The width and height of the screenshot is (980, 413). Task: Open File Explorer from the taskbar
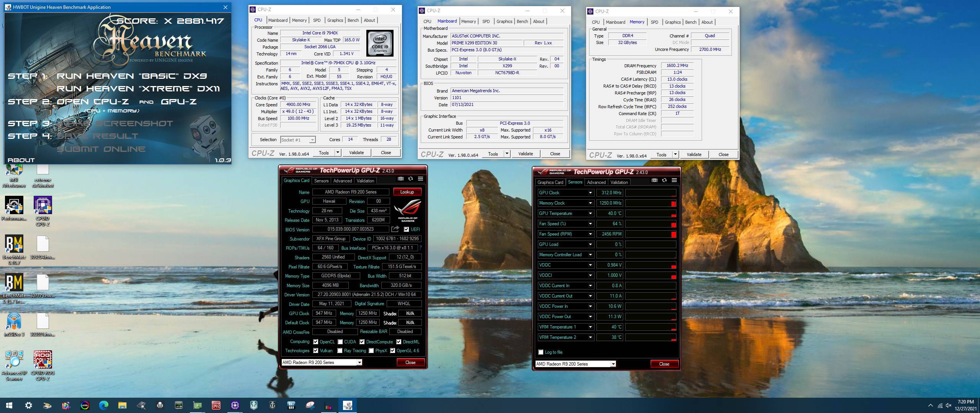tap(122, 405)
